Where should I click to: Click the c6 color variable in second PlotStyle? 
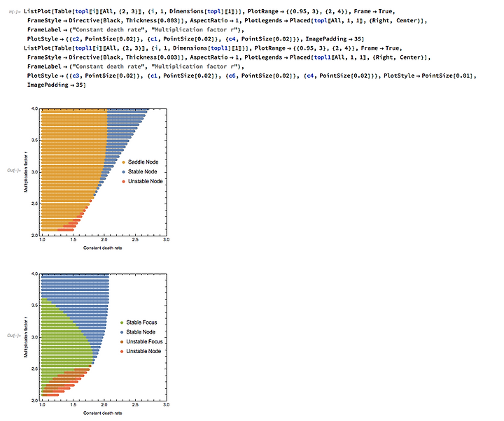(x=231, y=76)
